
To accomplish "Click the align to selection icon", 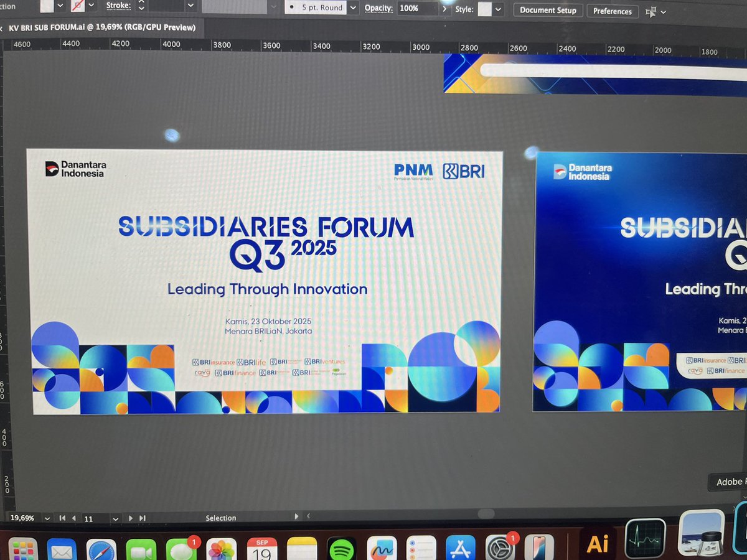I will click(x=651, y=12).
